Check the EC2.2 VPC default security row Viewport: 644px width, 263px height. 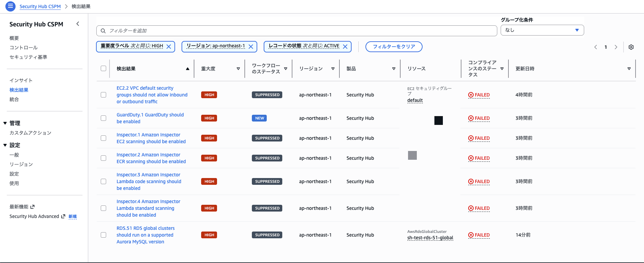pyautogui.click(x=103, y=95)
